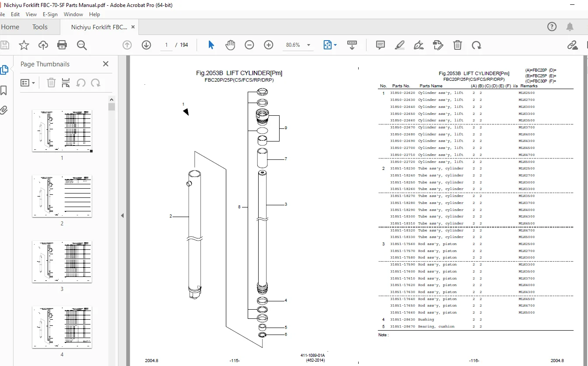Select page 3 thumbnail
The height and width of the screenshot is (366, 588).
tap(62, 262)
